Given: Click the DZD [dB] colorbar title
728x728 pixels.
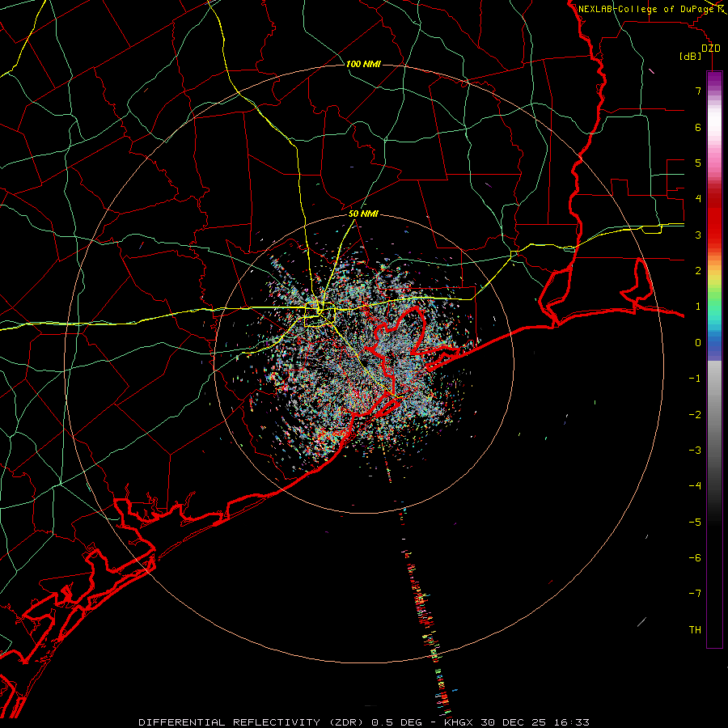Looking at the screenshot, I should point(700,52).
